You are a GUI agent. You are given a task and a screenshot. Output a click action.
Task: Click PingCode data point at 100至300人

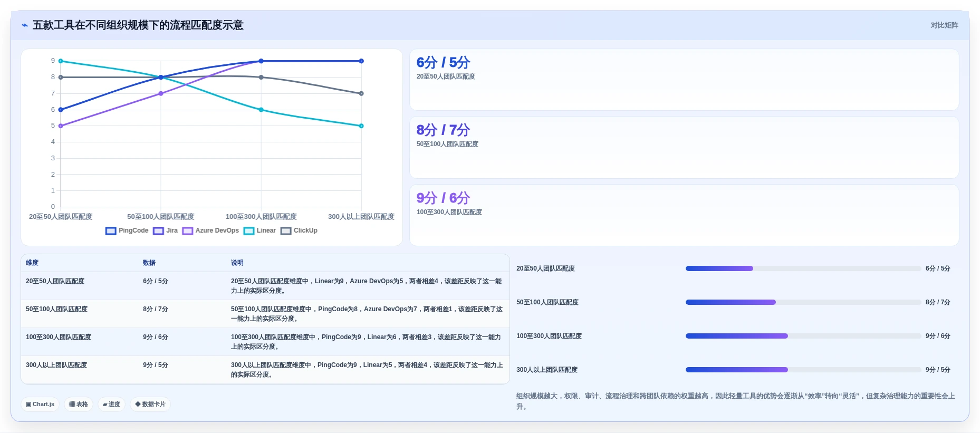(261, 61)
